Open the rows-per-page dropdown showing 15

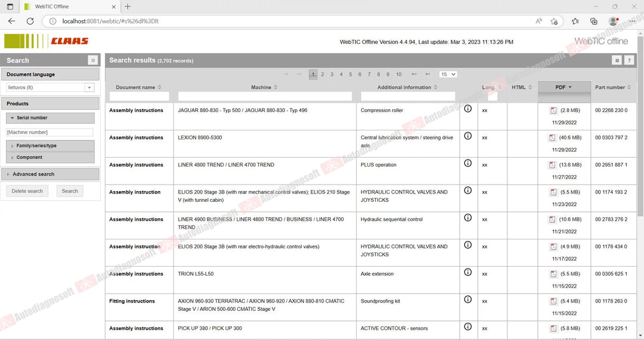[x=448, y=74]
